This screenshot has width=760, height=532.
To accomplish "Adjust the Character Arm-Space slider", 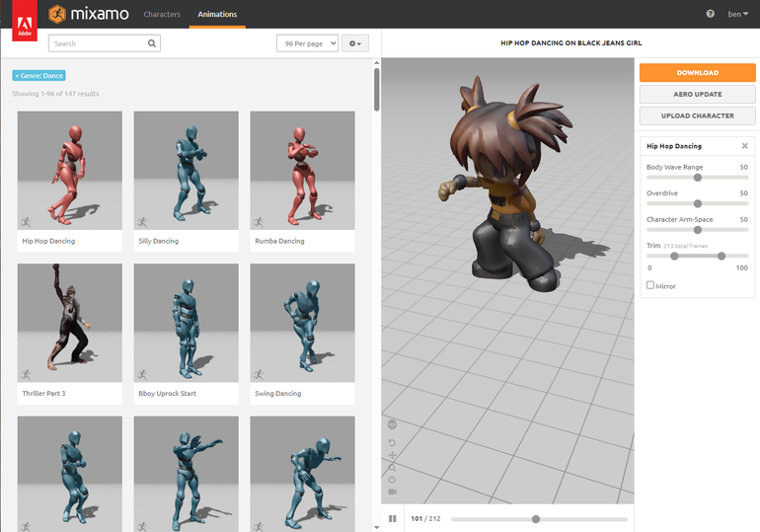I will 698,230.
